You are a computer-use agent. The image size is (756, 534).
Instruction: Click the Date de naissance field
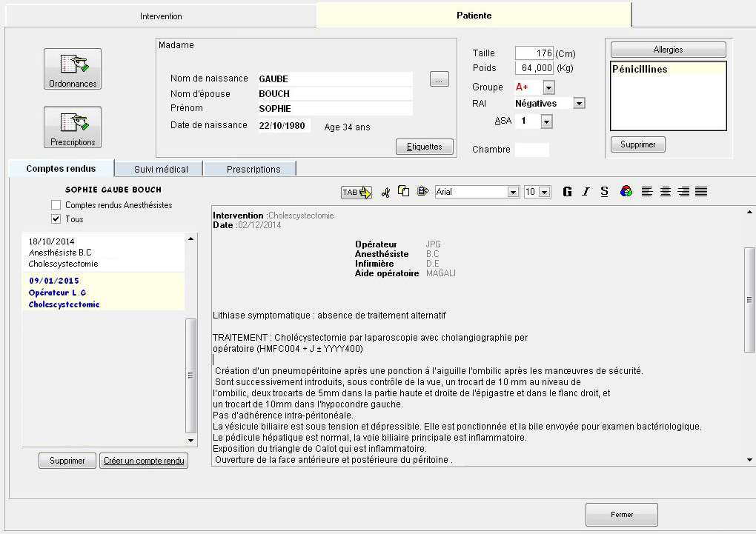tap(284, 126)
